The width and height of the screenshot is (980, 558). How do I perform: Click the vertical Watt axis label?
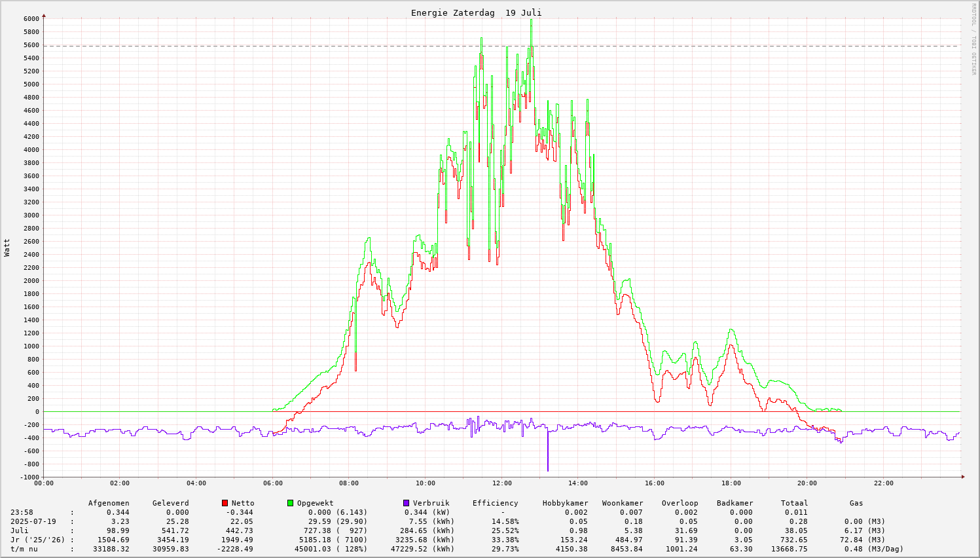7,248
